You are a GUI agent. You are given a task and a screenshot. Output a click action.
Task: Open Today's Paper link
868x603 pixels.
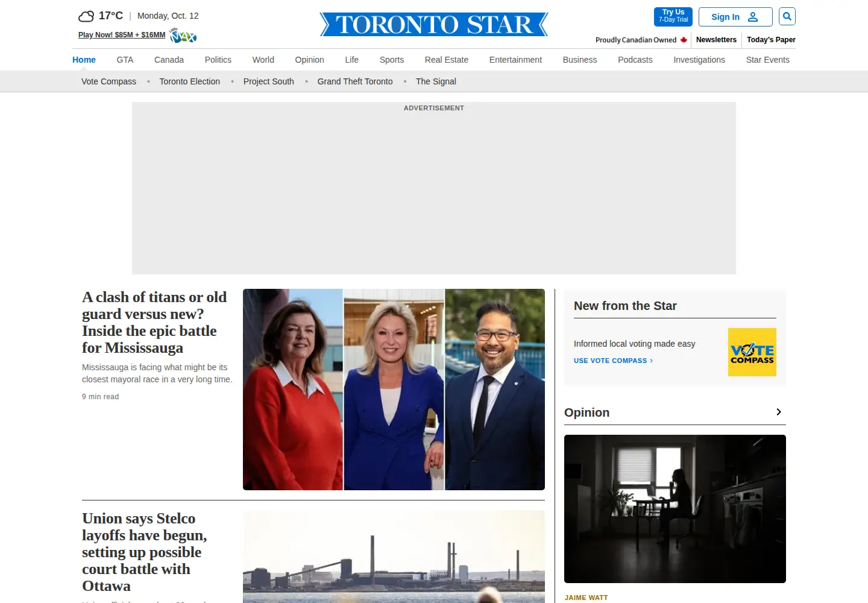771,40
